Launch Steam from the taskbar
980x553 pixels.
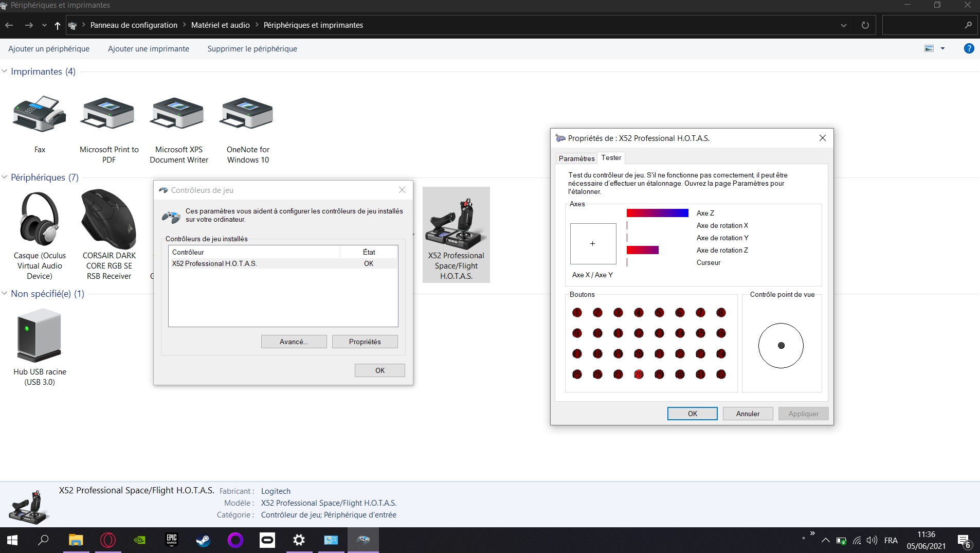click(x=203, y=540)
